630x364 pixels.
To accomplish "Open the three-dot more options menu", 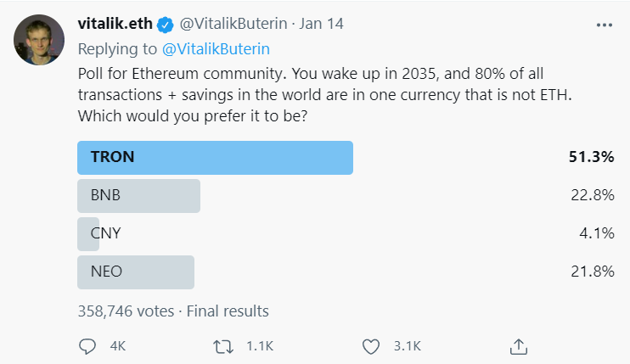I will (x=605, y=25).
